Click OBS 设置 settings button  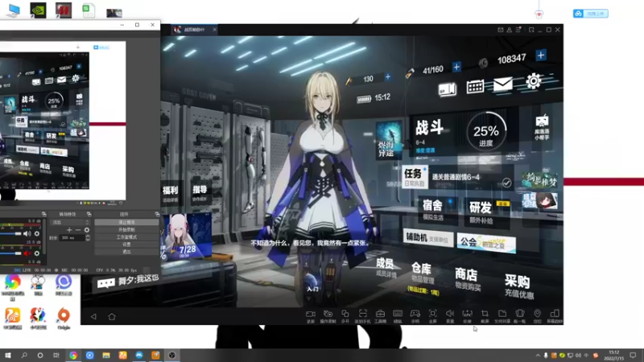pyautogui.click(x=126, y=245)
